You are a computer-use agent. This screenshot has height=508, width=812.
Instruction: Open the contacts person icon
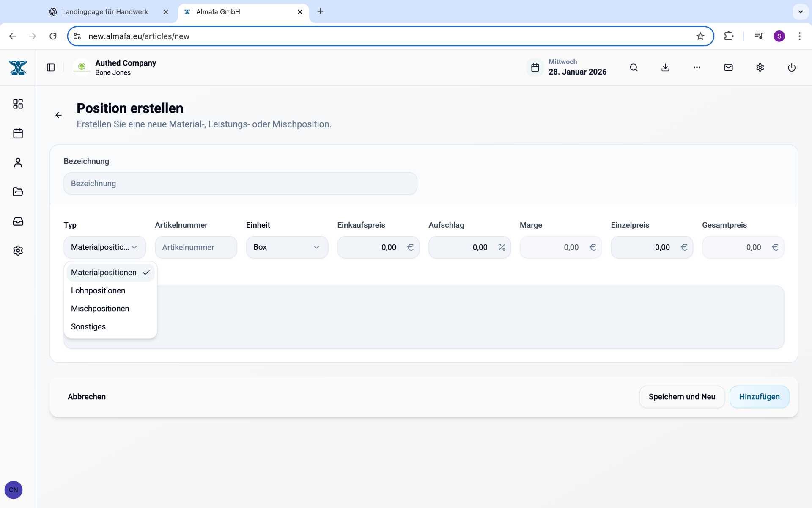18,163
